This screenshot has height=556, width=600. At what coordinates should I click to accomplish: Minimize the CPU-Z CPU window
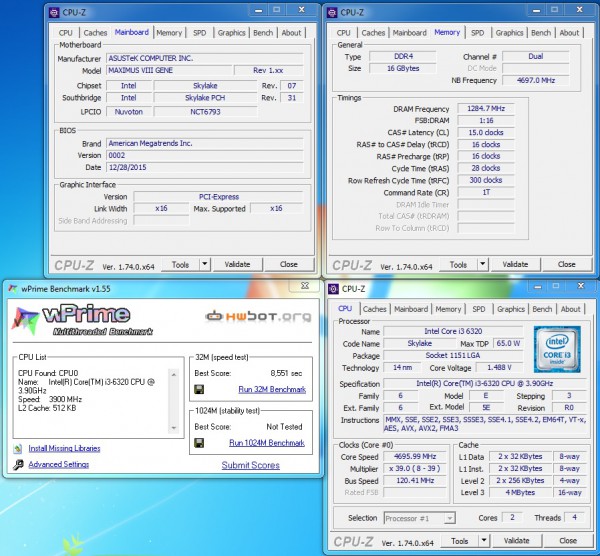pyautogui.click(x=538, y=287)
